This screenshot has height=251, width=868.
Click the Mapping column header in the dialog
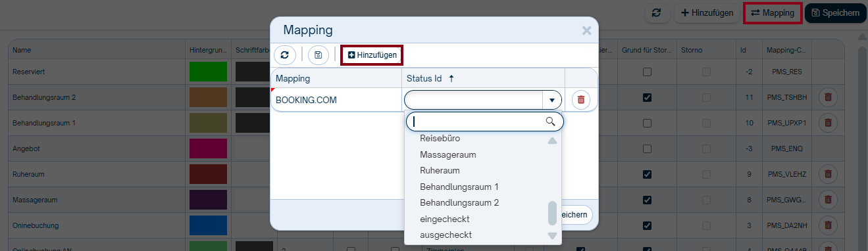pos(336,78)
